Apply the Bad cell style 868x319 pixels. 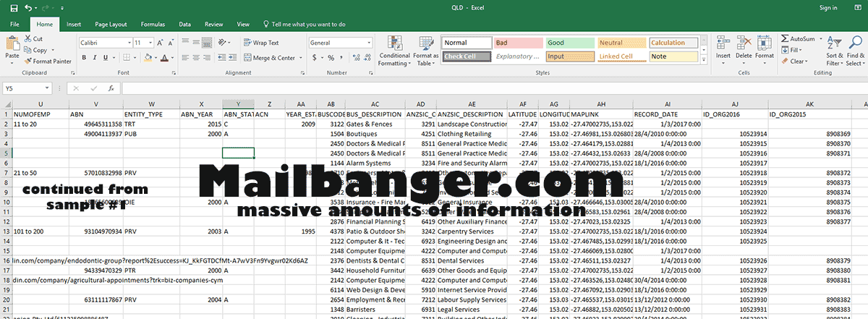tap(518, 43)
